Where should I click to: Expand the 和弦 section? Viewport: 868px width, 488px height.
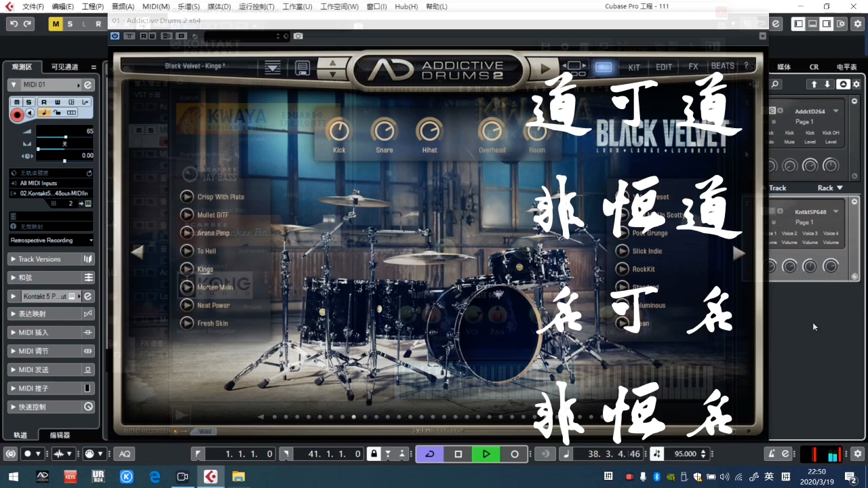coord(14,277)
